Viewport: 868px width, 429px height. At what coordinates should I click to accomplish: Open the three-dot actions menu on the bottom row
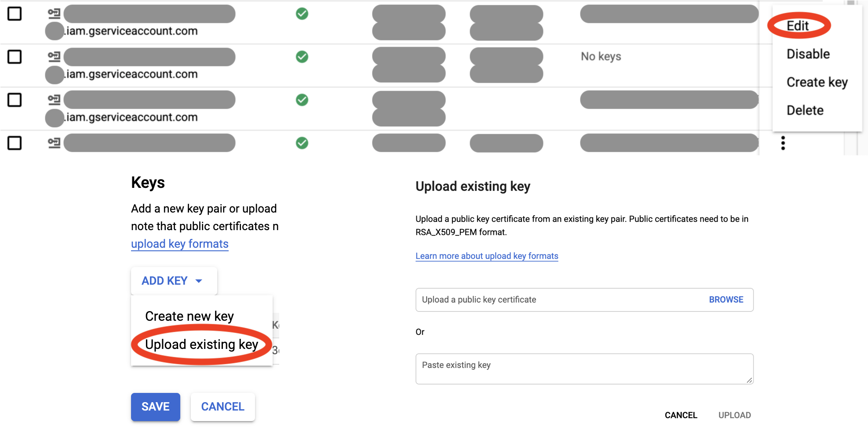click(783, 143)
